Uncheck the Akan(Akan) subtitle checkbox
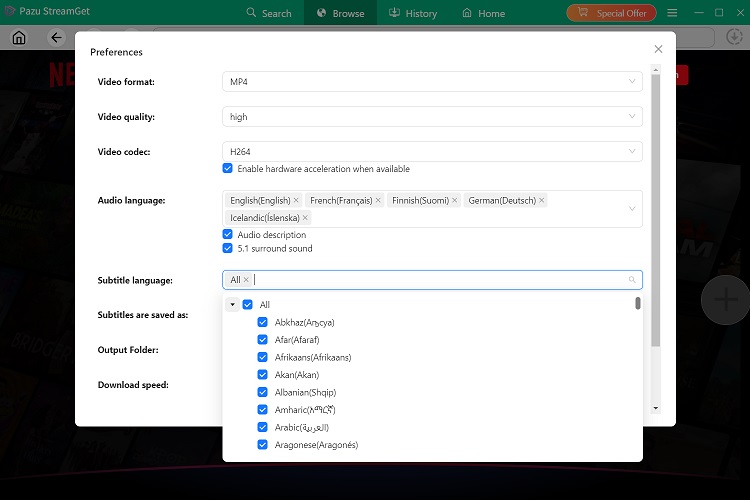The height and width of the screenshot is (500, 750). (263, 375)
